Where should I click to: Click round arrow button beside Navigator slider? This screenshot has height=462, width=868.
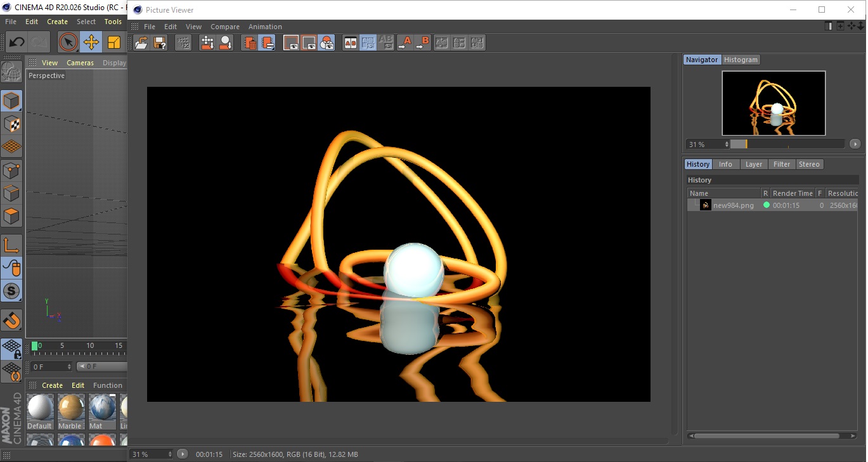click(x=855, y=144)
